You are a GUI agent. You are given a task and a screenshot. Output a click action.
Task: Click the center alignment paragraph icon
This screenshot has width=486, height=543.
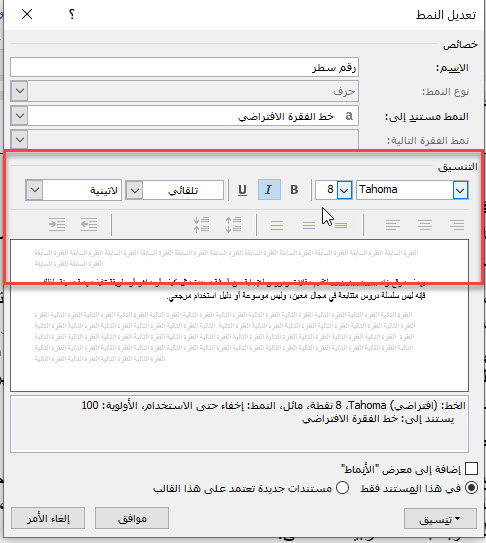click(x=425, y=225)
